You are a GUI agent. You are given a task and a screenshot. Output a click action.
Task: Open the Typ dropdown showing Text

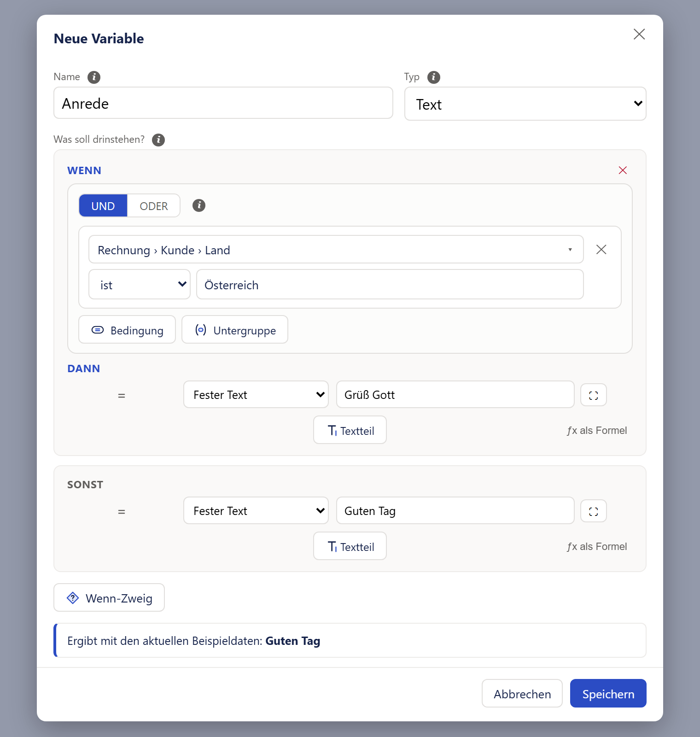click(525, 104)
